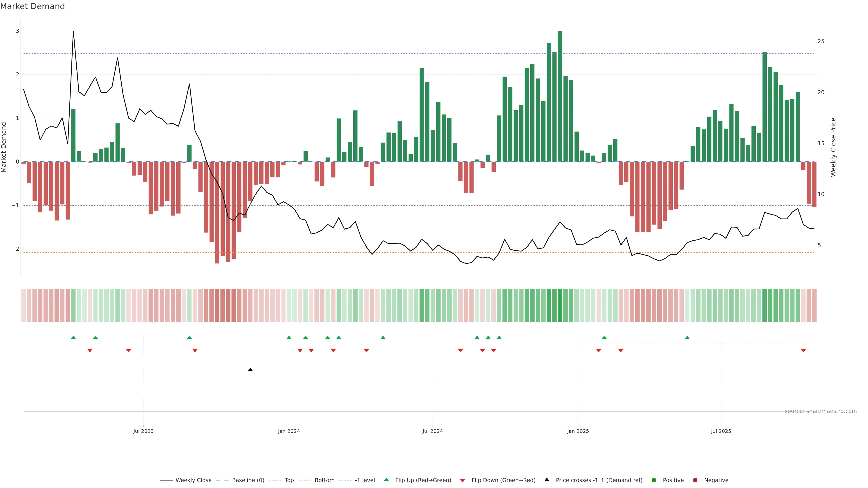Image resolution: width=868 pixels, height=488 pixels.
Task: Toggle the Baseline (0) legend entry
Action: click(248, 480)
